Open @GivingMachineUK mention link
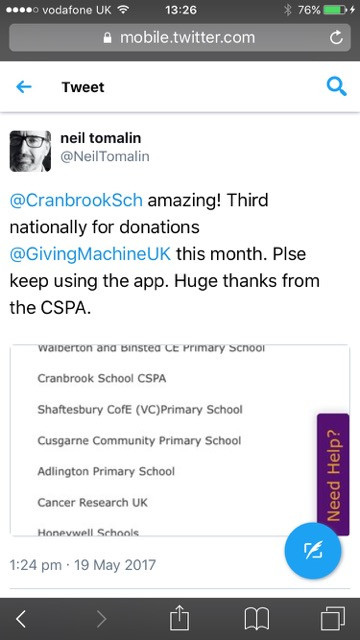 click(x=90, y=254)
